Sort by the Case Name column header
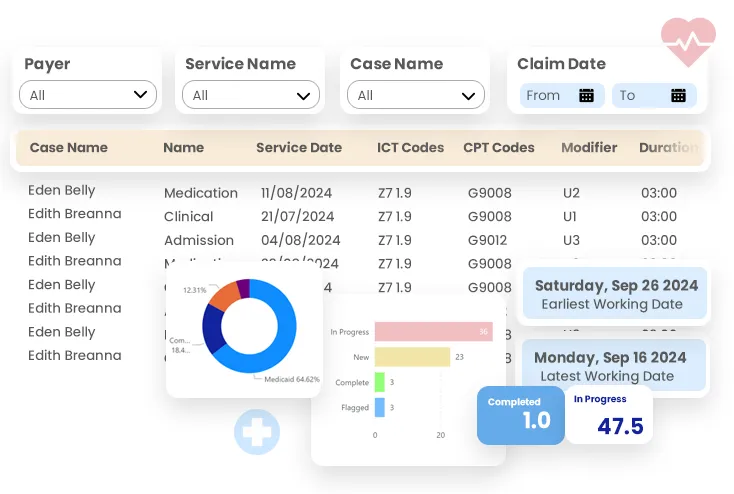 click(68, 148)
